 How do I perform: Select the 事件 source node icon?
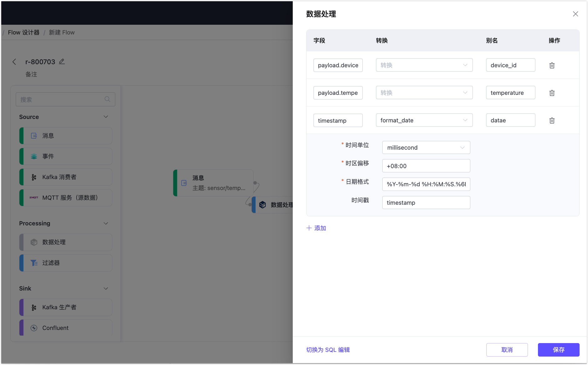coord(34,156)
